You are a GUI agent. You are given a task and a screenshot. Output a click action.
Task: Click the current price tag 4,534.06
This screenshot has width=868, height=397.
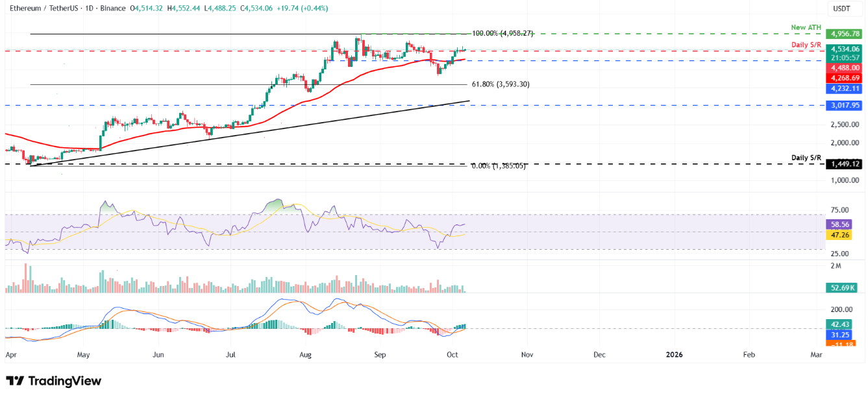(843, 48)
